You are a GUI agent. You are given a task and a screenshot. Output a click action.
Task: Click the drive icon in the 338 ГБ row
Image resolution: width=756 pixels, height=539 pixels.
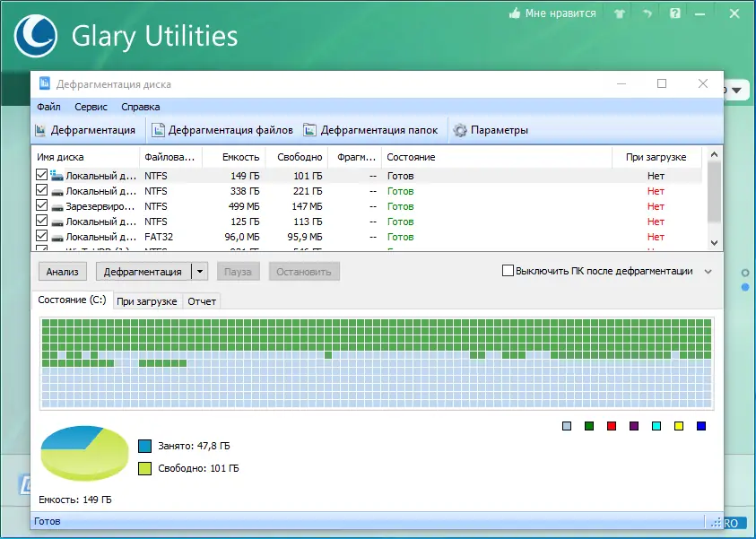[57, 192]
